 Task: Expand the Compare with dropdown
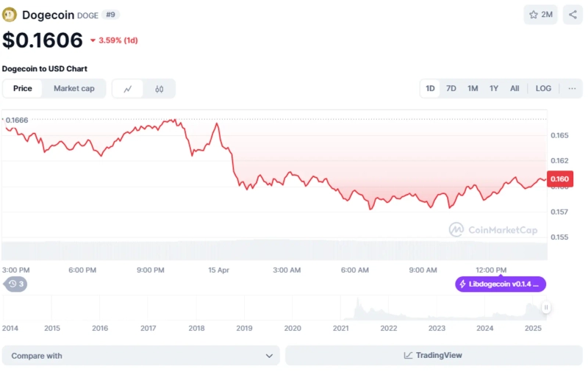point(141,356)
